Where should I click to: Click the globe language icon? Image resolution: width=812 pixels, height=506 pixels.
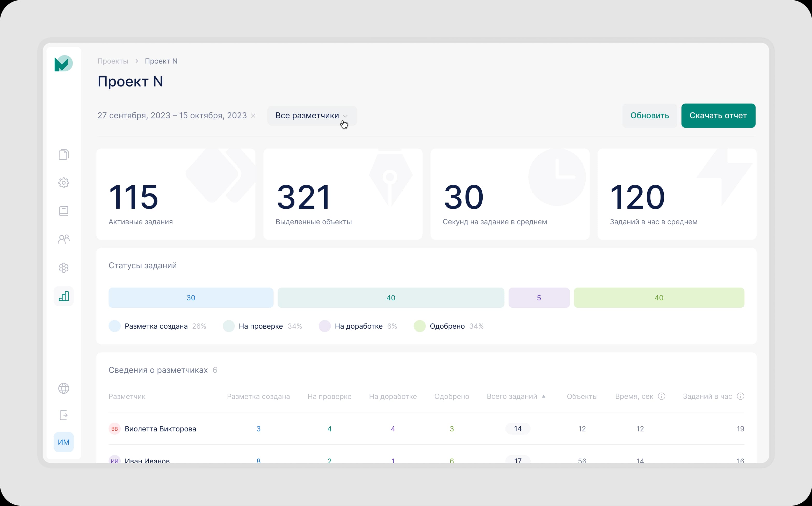click(x=64, y=388)
